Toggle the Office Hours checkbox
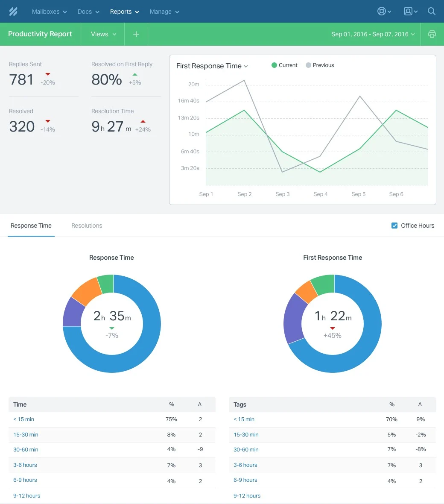Screen dimensions: 444x504 point(394,226)
